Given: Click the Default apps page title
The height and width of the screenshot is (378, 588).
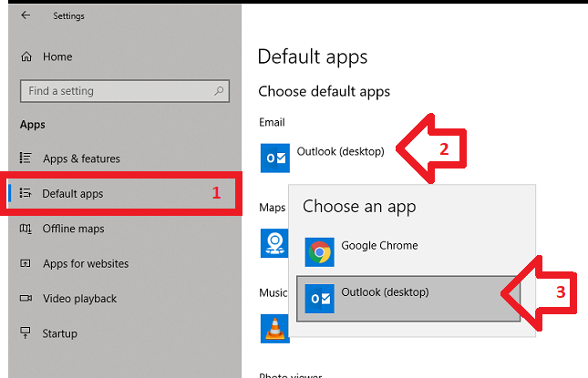Looking at the screenshot, I should (x=313, y=57).
